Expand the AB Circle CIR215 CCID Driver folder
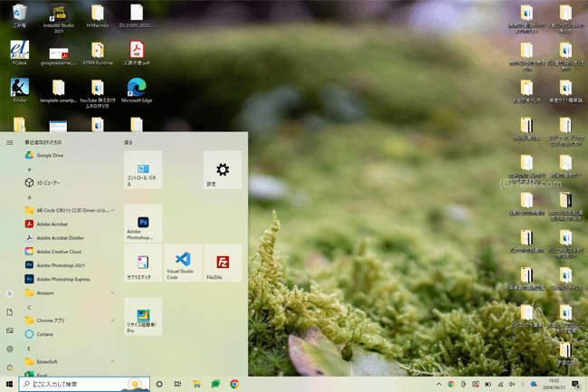Image resolution: width=588 pixels, height=392 pixels. pos(71,210)
